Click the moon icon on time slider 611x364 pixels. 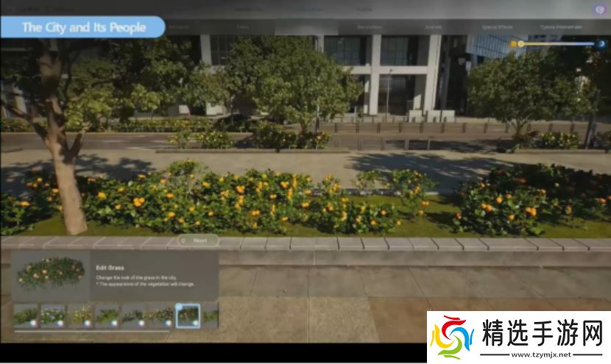coord(601,44)
